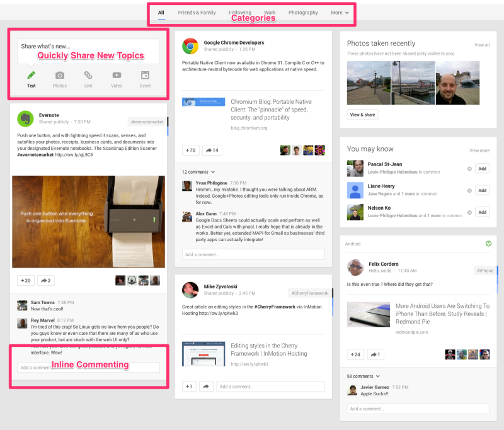
Task: Open View all recent photos link
Action: pyautogui.click(x=482, y=45)
